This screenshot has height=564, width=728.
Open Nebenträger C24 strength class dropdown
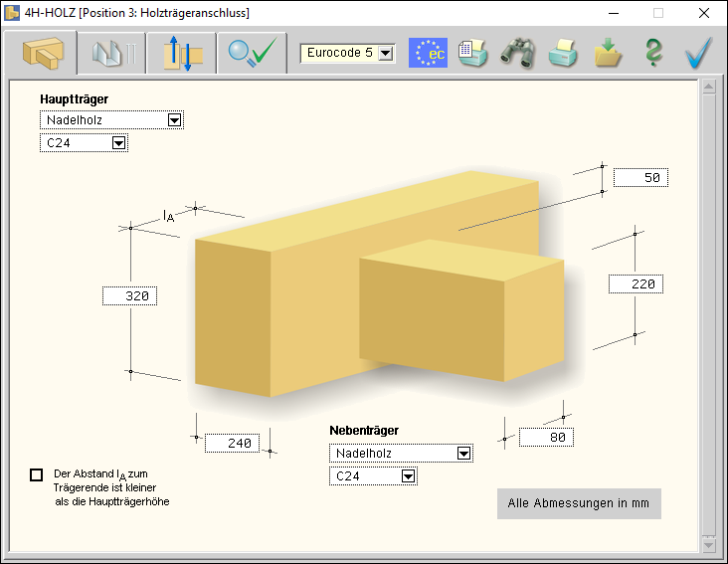pos(407,476)
